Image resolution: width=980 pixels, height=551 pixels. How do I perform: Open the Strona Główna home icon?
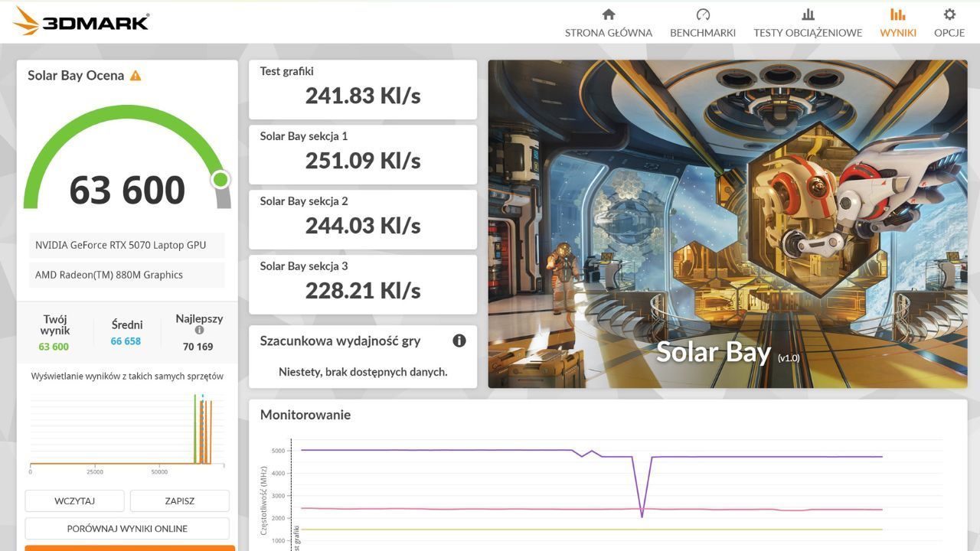(x=609, y=15)
